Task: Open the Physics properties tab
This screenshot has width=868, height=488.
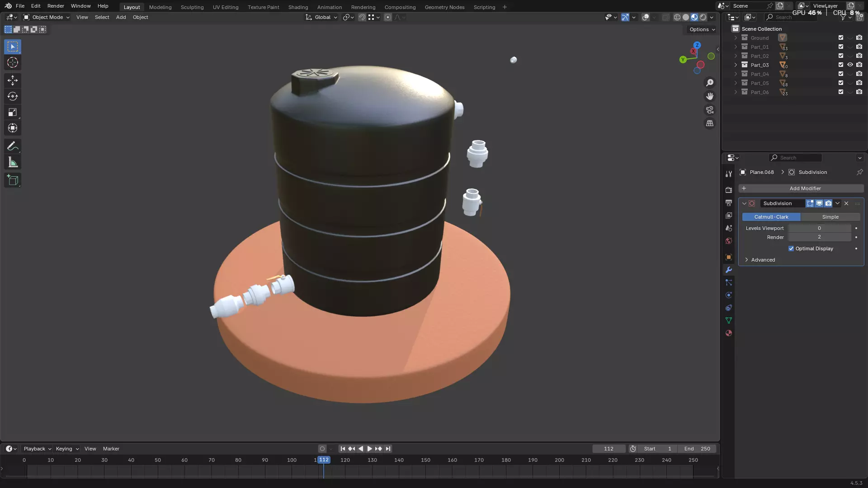Action: [x=728, y=295]
